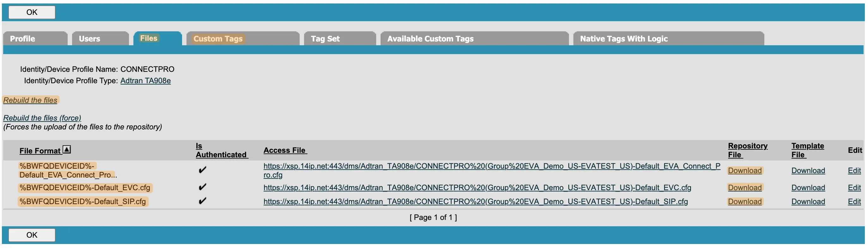The height and width of the screenshot is (250, 868).
Task: Select the Files tab
Action: point(158,39)
